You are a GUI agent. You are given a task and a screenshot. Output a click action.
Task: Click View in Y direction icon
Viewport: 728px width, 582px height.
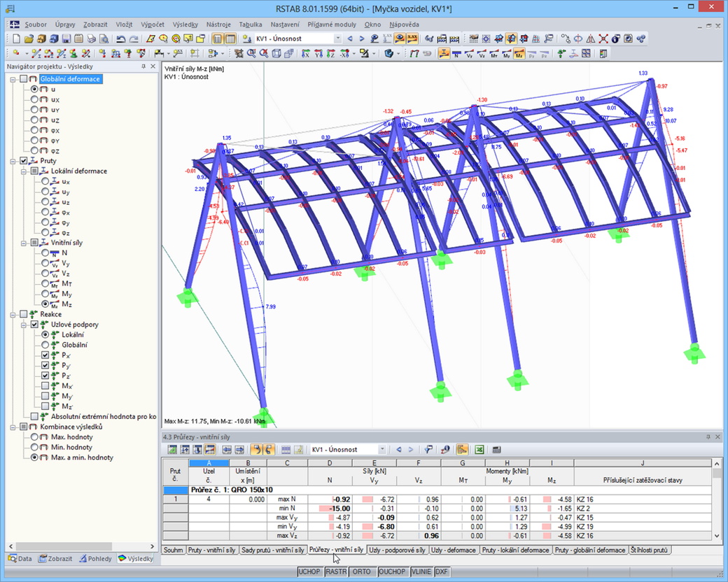(x=318, y=54)
